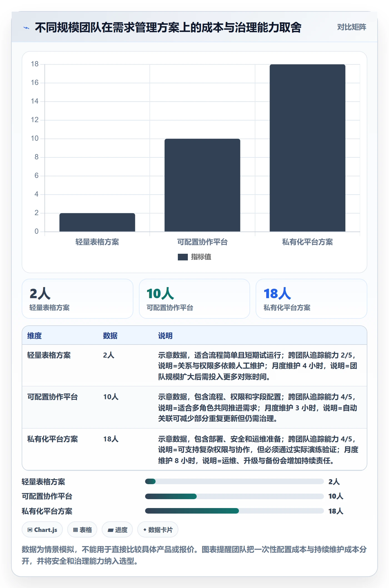Click the description starting 示意数据，包含流程
The image size is (389, 588).
pos(258,408)
